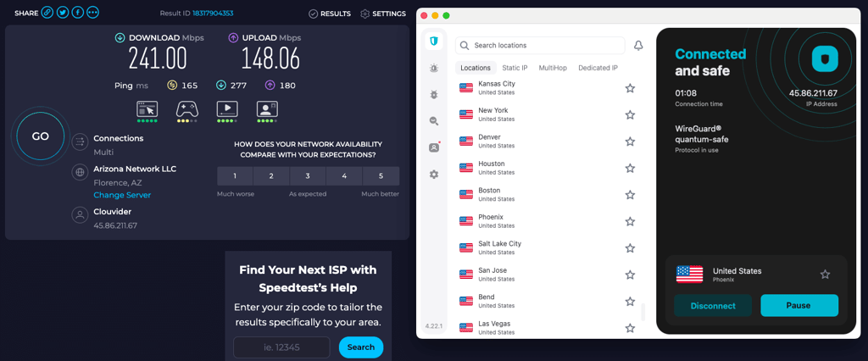868x361 pixels.
Task: Switch to Dedicated IP tab
Action: 598,68
